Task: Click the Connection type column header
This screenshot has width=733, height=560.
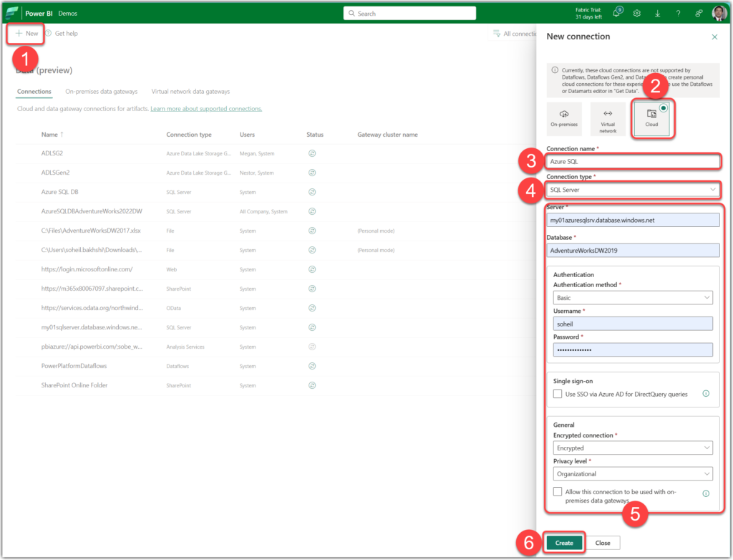Action: coord(189,135)
